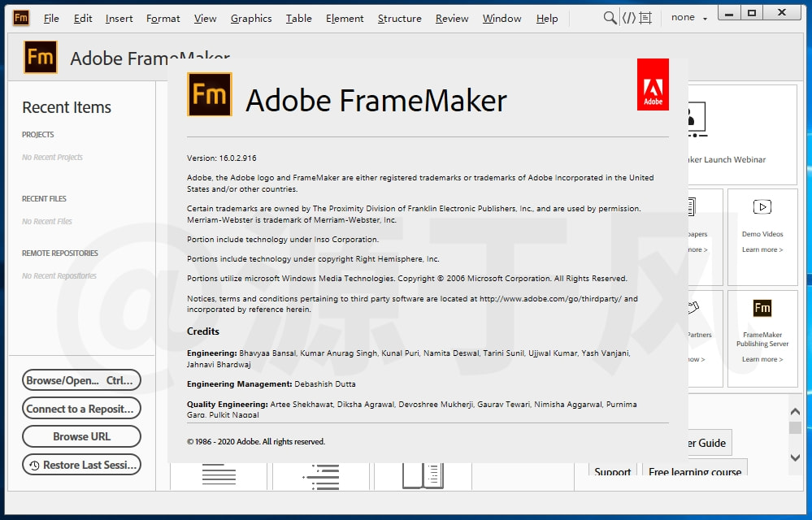Open the Element menu
The image size is (812, 520).
[345, 19]
